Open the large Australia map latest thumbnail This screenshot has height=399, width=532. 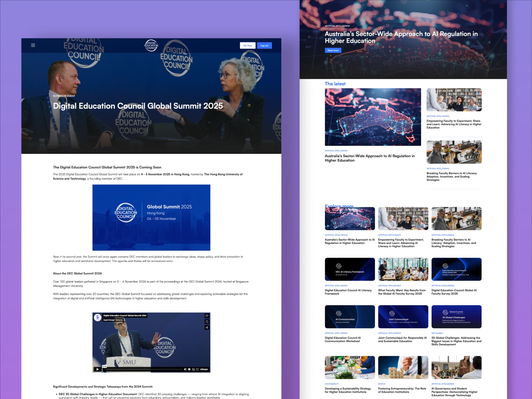point(373,117)
